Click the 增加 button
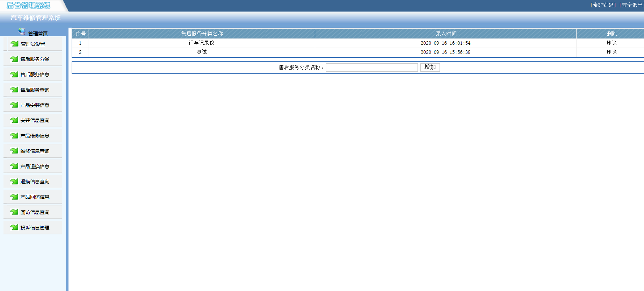This screenshot has width=644, height=291. pos(430,67)
